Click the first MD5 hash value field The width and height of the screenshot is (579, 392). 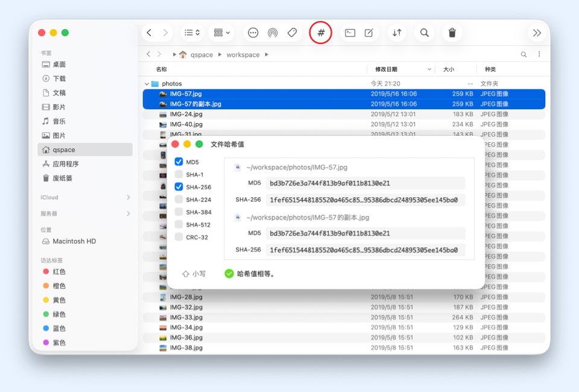click(x=365, y=183)
